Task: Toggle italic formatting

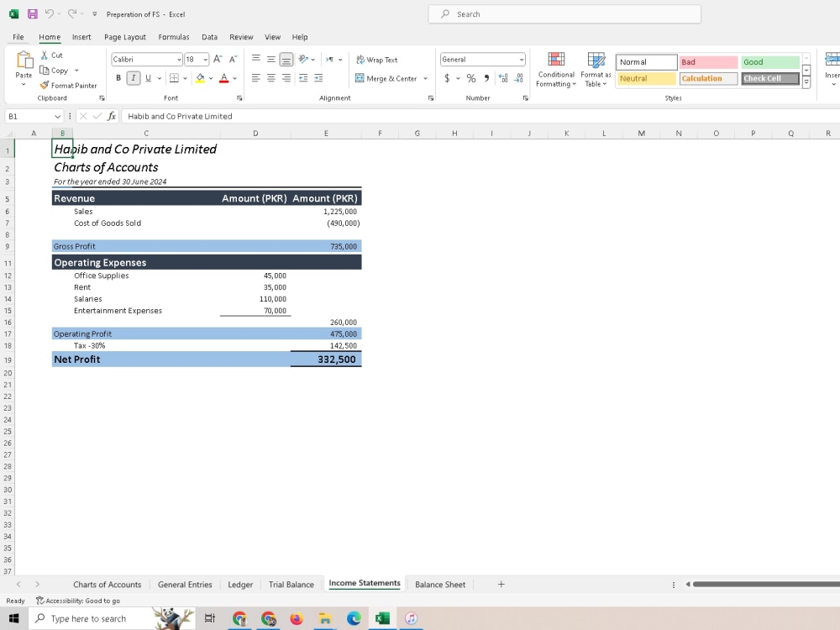Action: (134, 78)
